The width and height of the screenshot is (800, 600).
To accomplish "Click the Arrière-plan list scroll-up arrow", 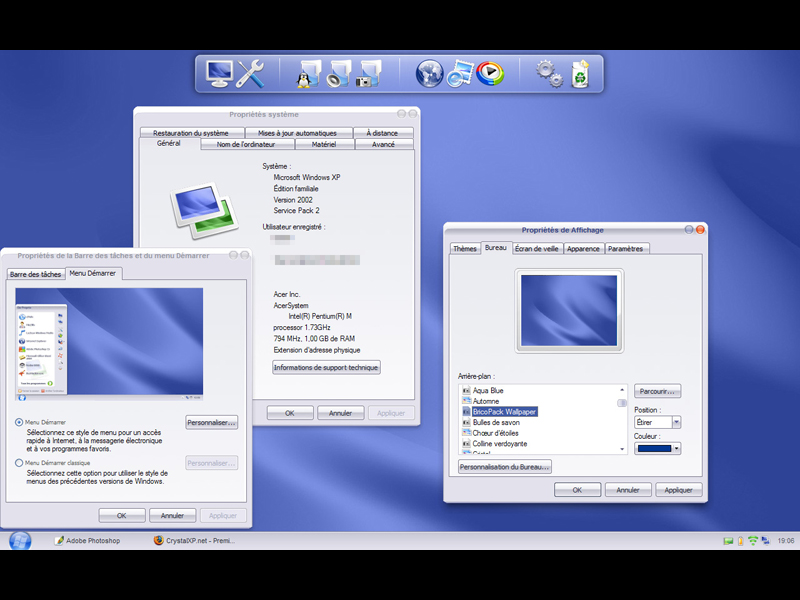I will pos(622,390).
